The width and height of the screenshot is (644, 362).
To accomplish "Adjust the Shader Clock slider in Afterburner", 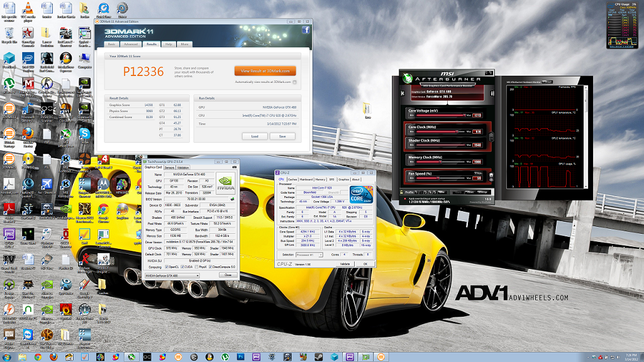I will click(441, 145).
